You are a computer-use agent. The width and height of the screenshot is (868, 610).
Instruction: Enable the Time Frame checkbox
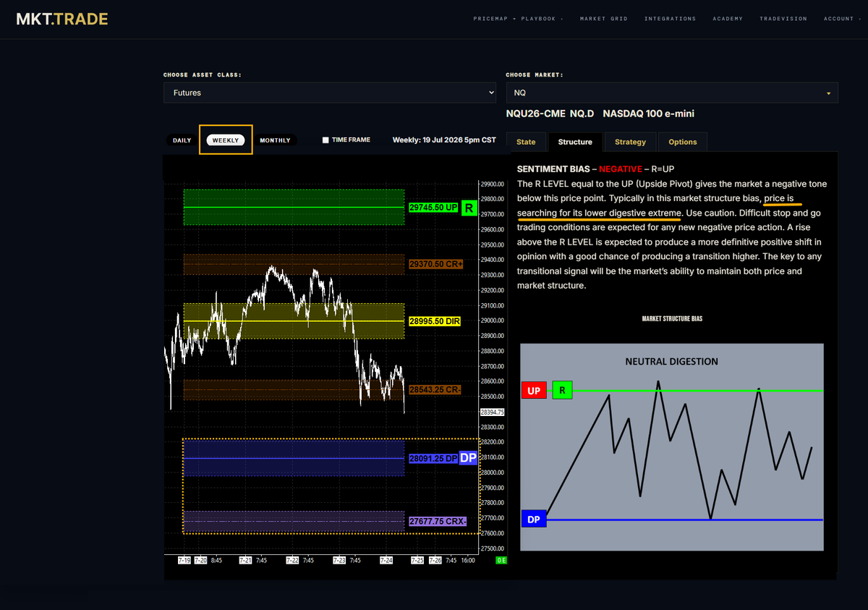[x=325, y=140]
